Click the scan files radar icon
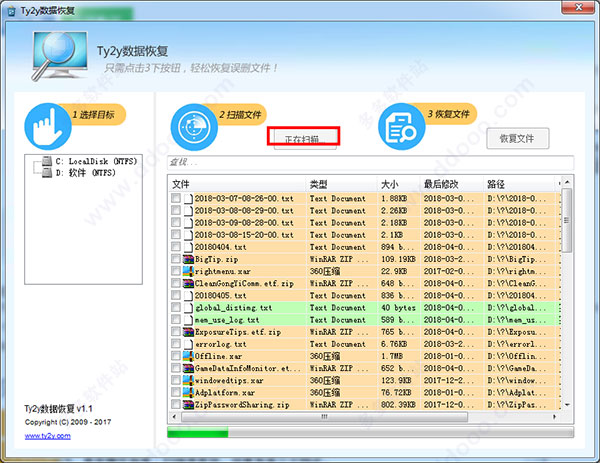Screen dimensions: 600x463 [x=194, y=127]
